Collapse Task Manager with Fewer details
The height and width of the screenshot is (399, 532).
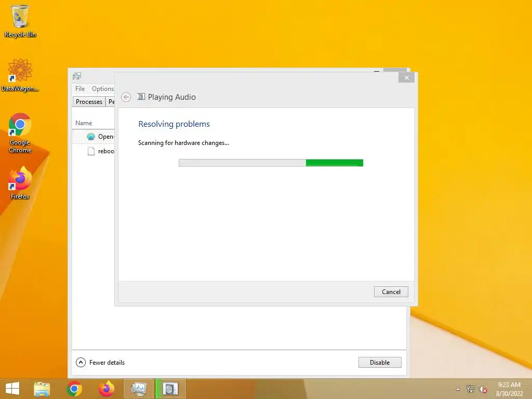[100, 362]
